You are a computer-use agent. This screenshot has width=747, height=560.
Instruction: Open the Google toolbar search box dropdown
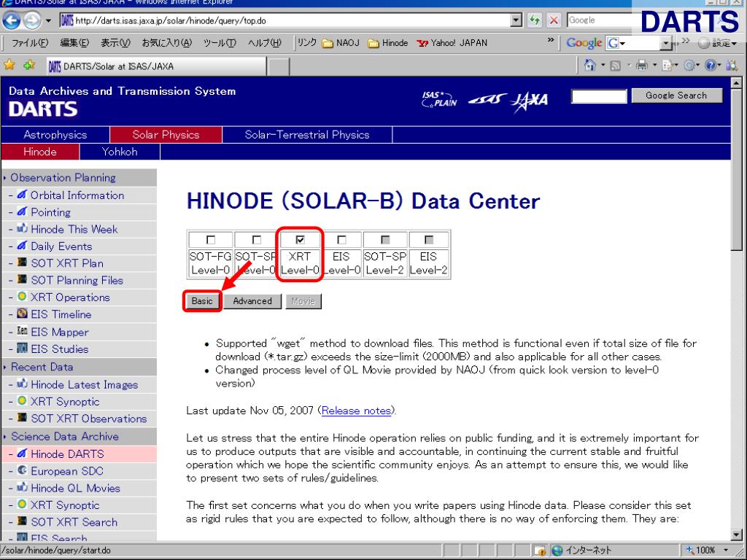tap(667, 43)
